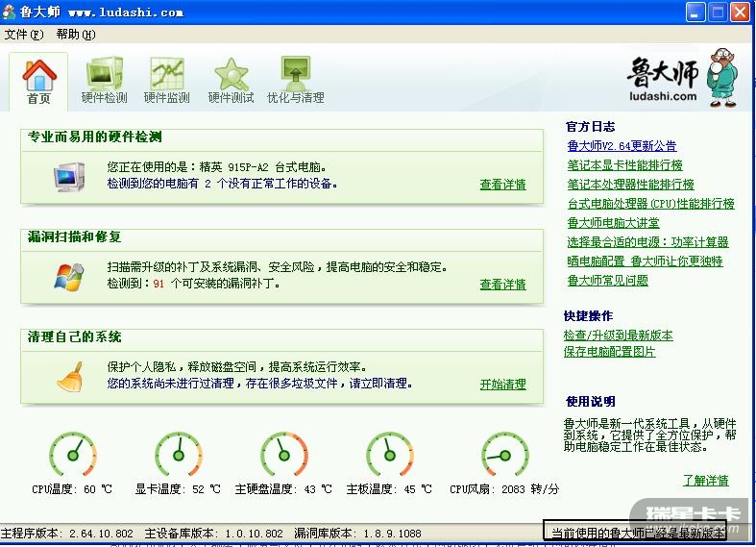Viewport: 756px width, 547px height.
Task: Click the title bar application icon
Action: tap(9, 12)
